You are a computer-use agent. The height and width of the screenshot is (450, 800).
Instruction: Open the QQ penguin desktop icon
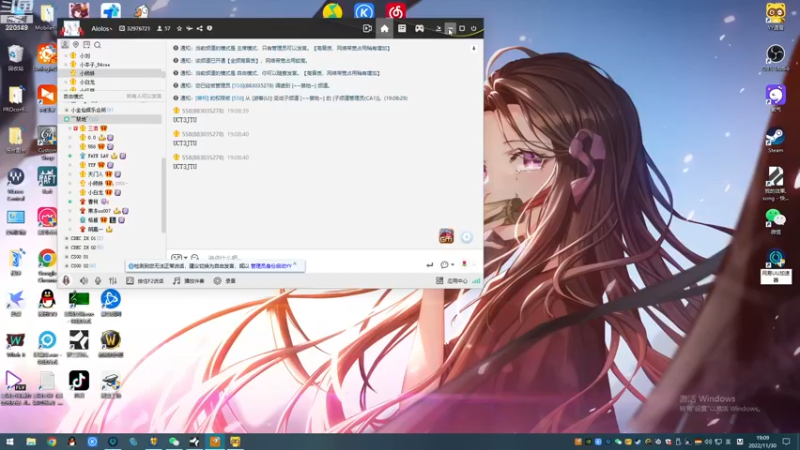point(47,303)
